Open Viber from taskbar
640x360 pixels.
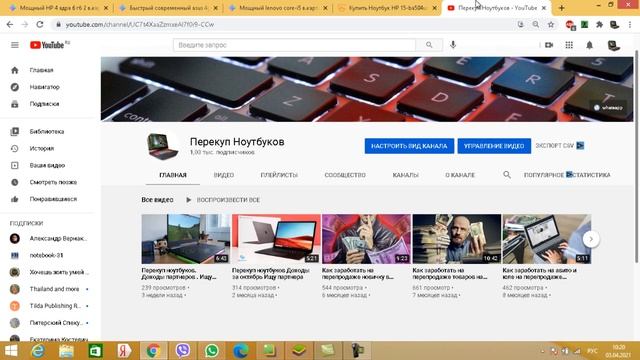(182, 351)
